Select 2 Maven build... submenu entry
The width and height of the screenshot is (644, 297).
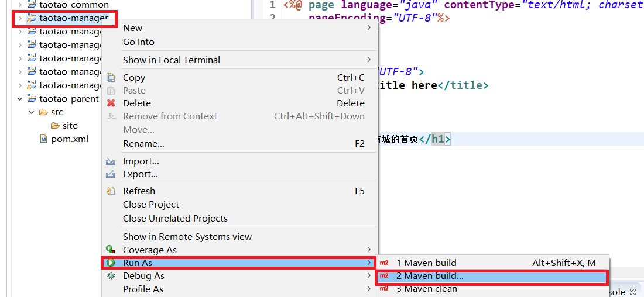[492, 277]
